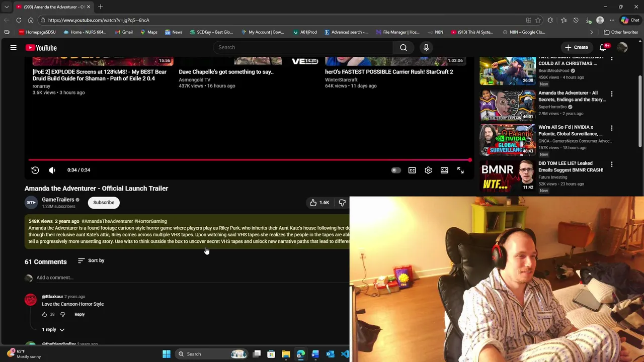The image size is (644, 362).
Task: Open browser history clock icon
Action: [576, 20]
